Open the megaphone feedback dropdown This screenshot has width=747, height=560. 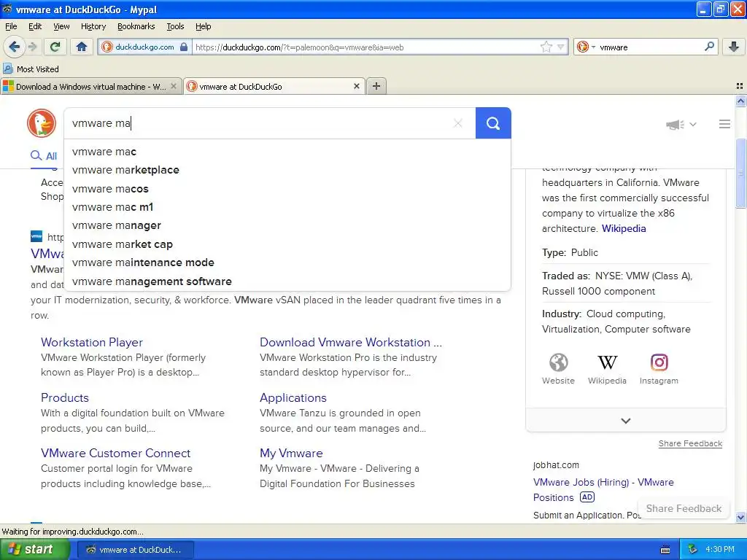pos(681,124)
